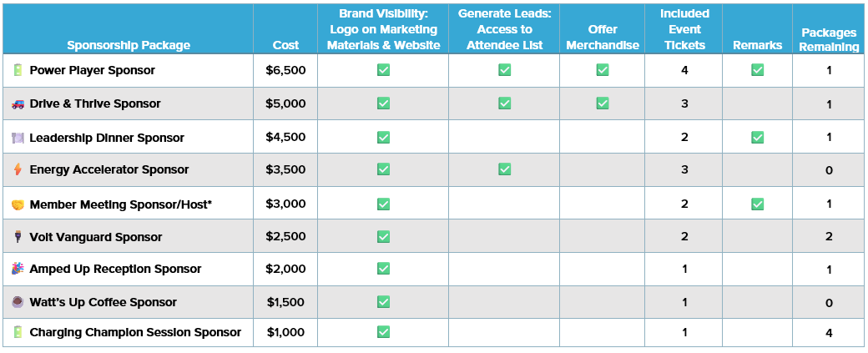Click the Included Event Tickets column header

coord(684,29)
